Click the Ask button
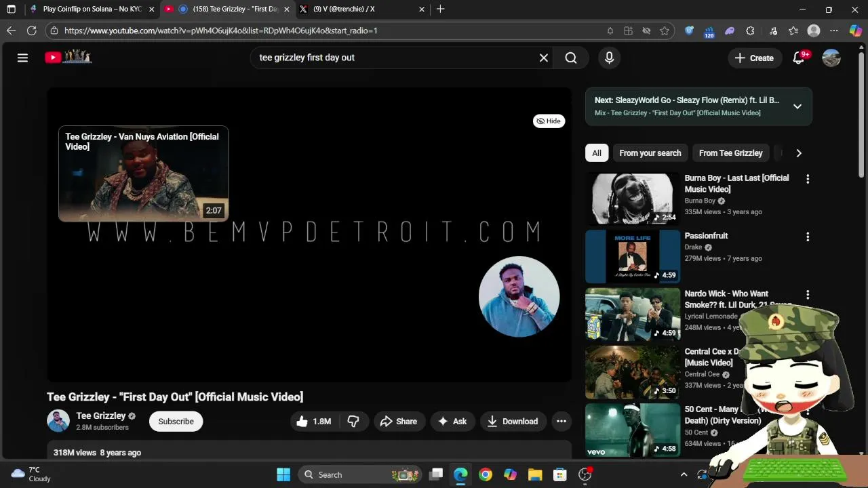 pyautogui.click(x=452, y=422)
